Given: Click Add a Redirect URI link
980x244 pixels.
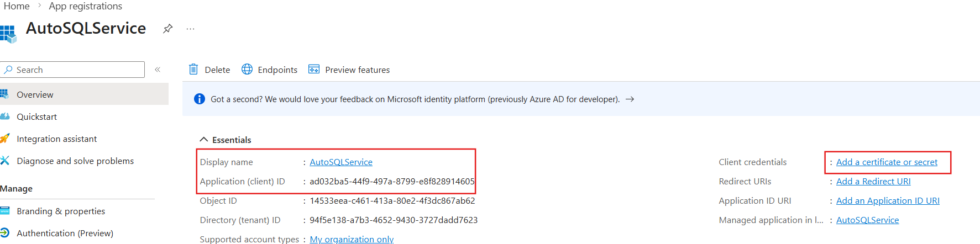Looking at the screenshot, I should pos(873,182).
